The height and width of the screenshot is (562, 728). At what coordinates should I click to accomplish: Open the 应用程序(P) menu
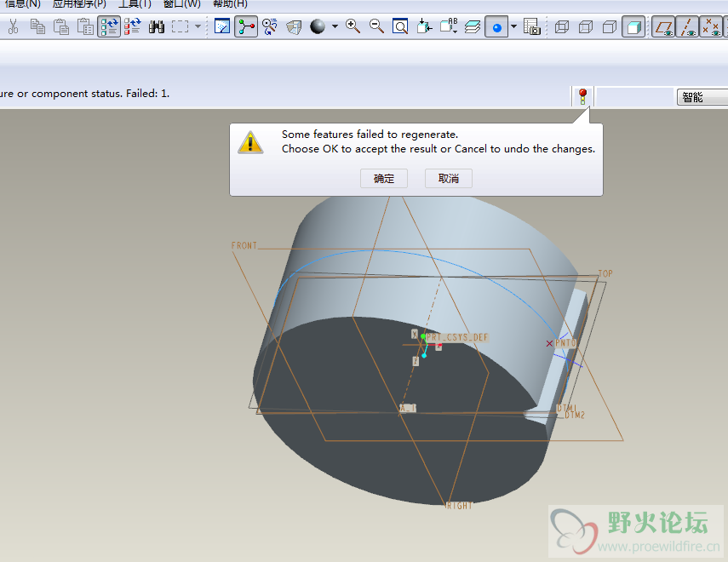[x=79, y=4]
